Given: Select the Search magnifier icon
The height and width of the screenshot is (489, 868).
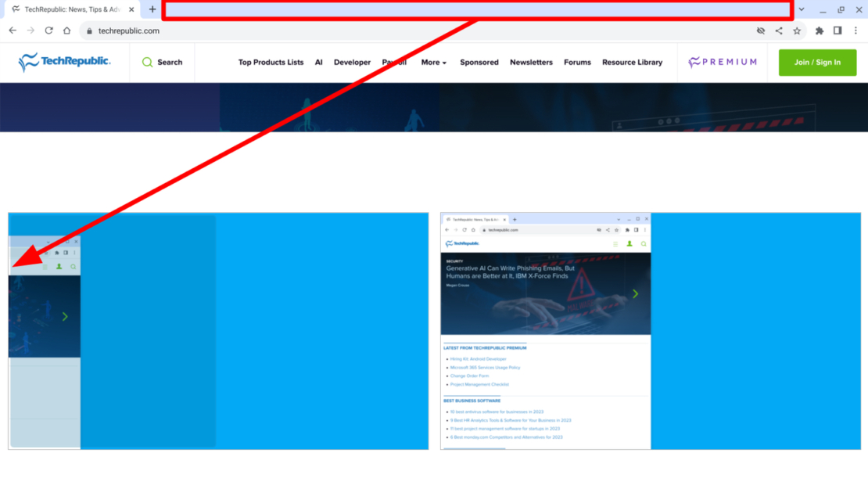Looking at the screenshot, I should 150,62.
